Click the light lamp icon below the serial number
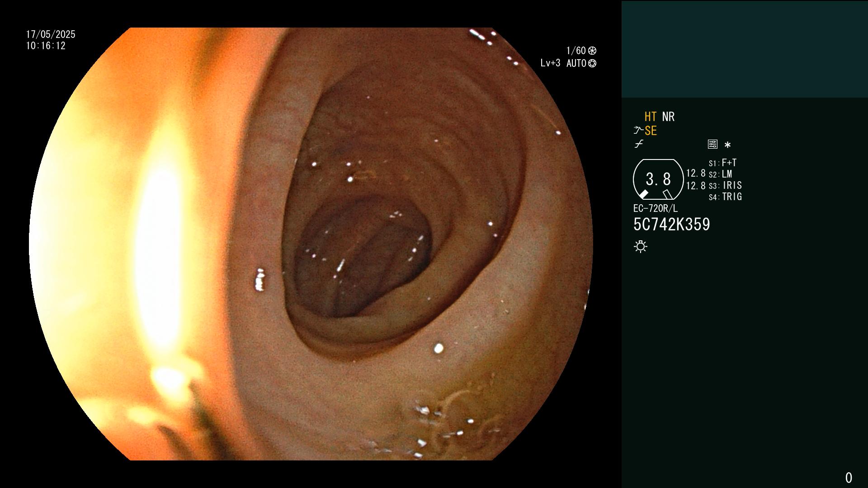Screen dimensions: 868x488 641,246
